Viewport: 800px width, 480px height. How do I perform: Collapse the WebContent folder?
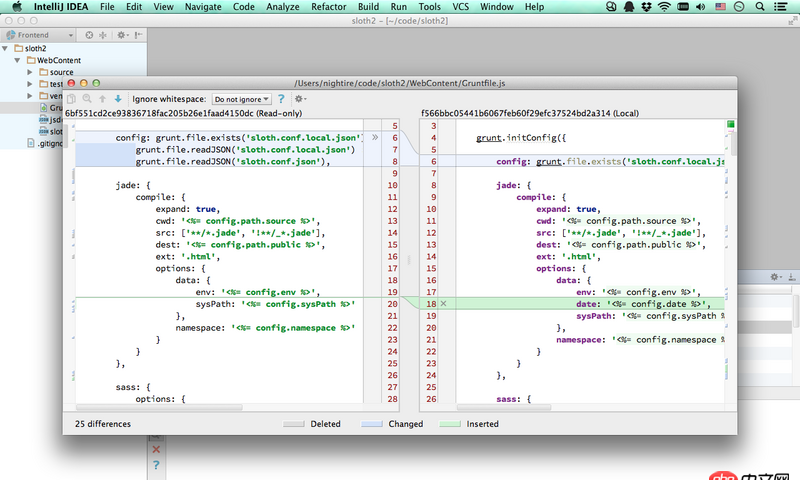[x=19, y=60]
